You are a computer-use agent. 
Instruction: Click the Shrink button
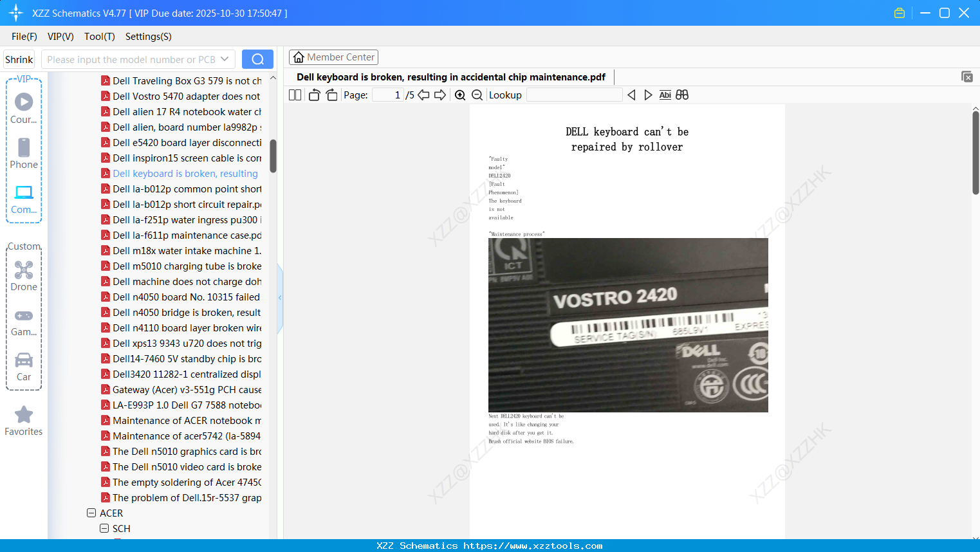click(19, 59)
